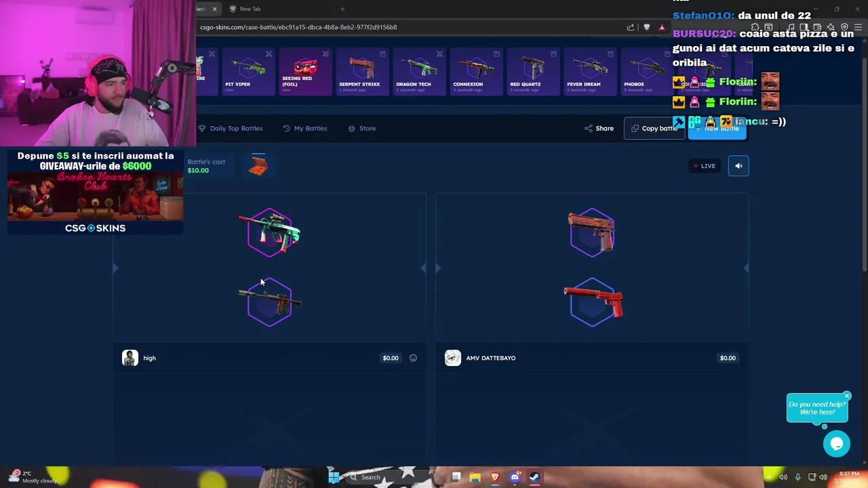Image resolution: width=868 pixels, height=488 pixels.
Task: Open AMV DATTEBAYO's avatar
Action: click(x=452, y=358)
